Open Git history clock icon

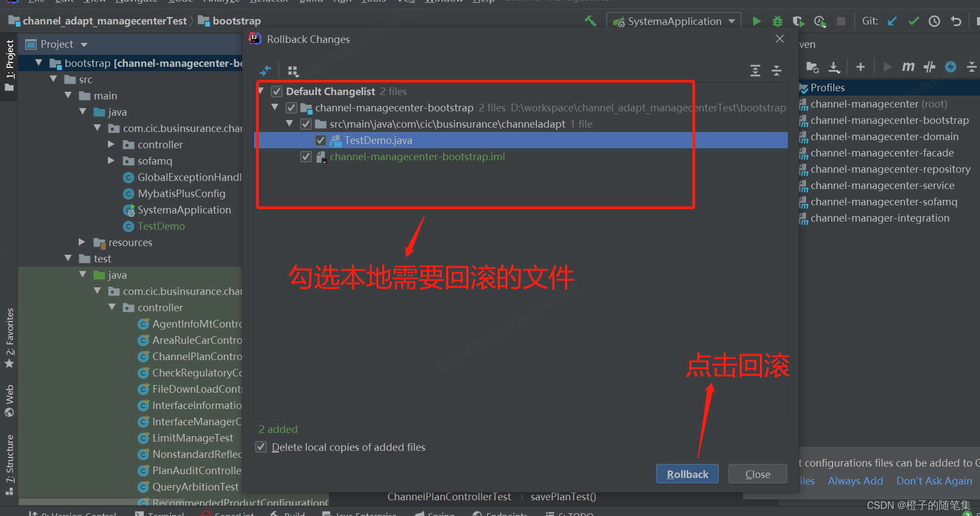click(x=934, y=21)
